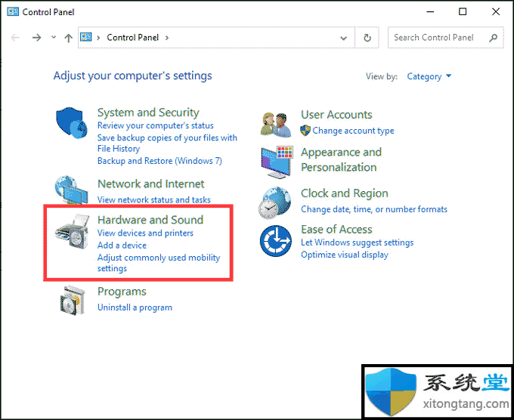Click Optimize visual display
514x420 pixels.
click(x=345, y=255)
